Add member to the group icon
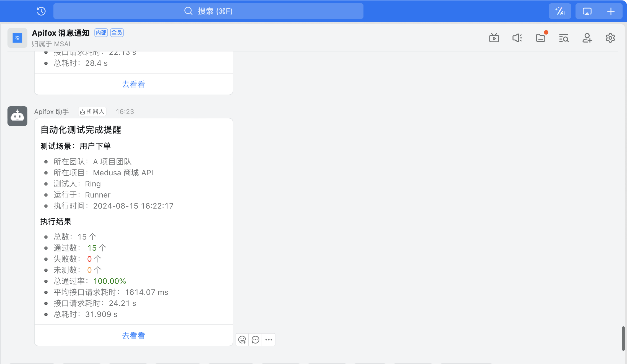Viewport: 627px width, 364px height. click(587, 38)
